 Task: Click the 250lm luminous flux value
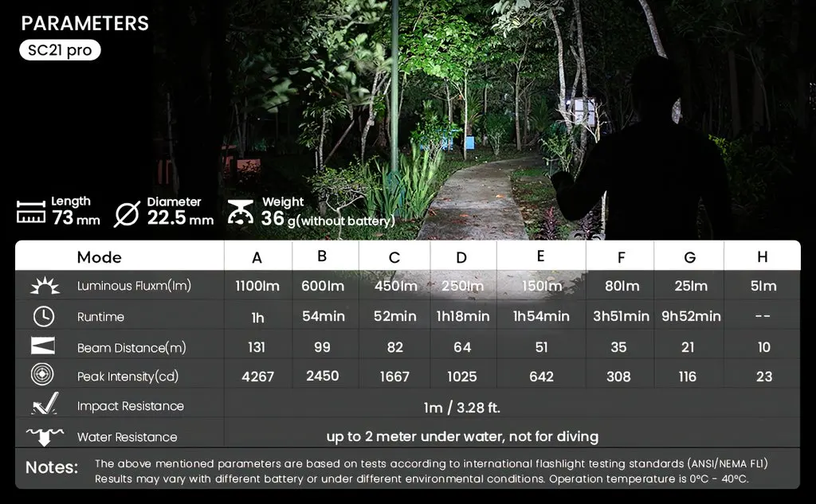(462, 286)
